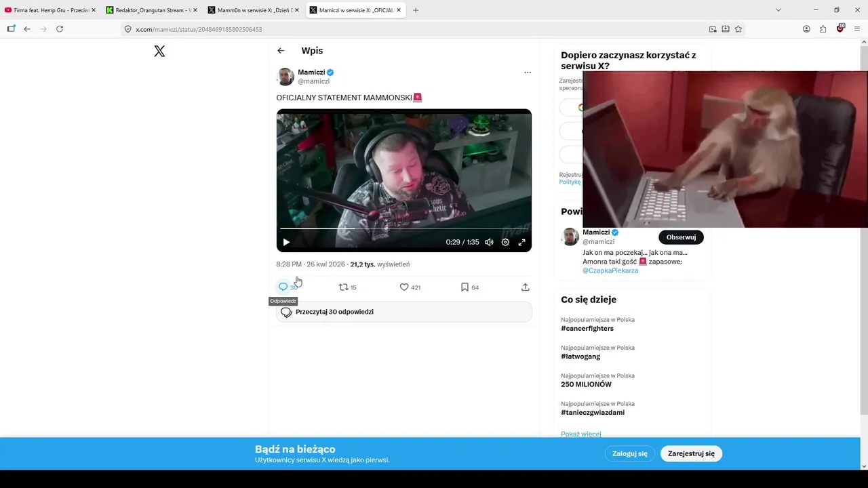Bookmark this page with the star icon
The width and height of the screenshot is (868, 488).
[x=738, y=29]
